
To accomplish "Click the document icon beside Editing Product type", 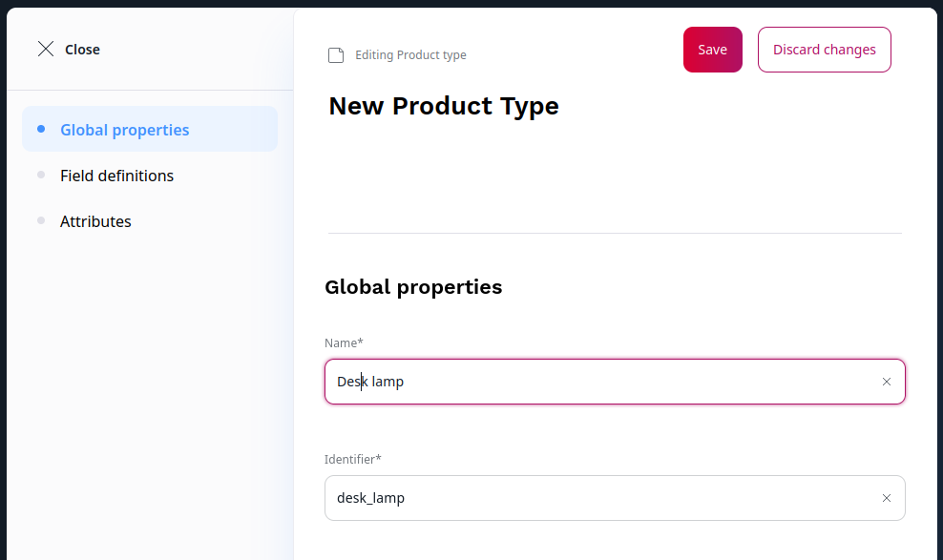I will click(x=336, y=55).
